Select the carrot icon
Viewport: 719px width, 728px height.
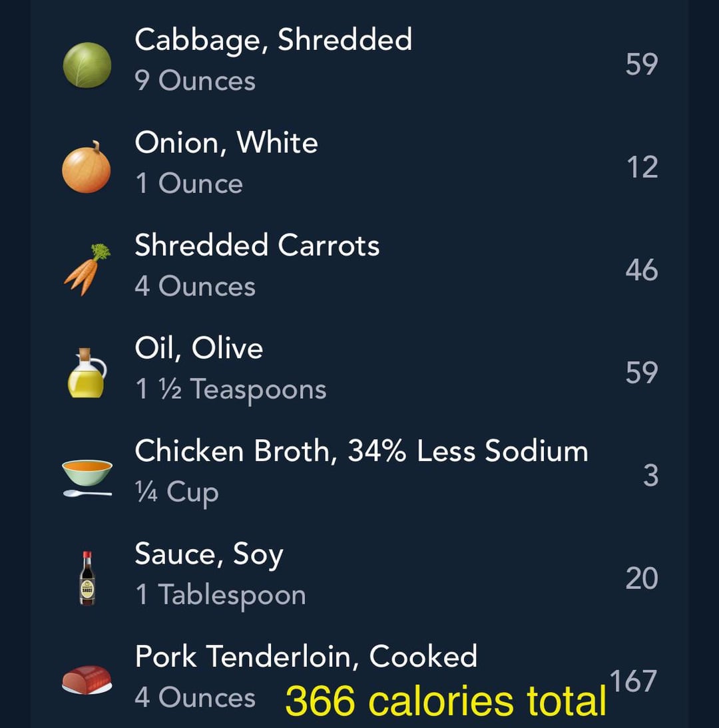pos(87,270)
